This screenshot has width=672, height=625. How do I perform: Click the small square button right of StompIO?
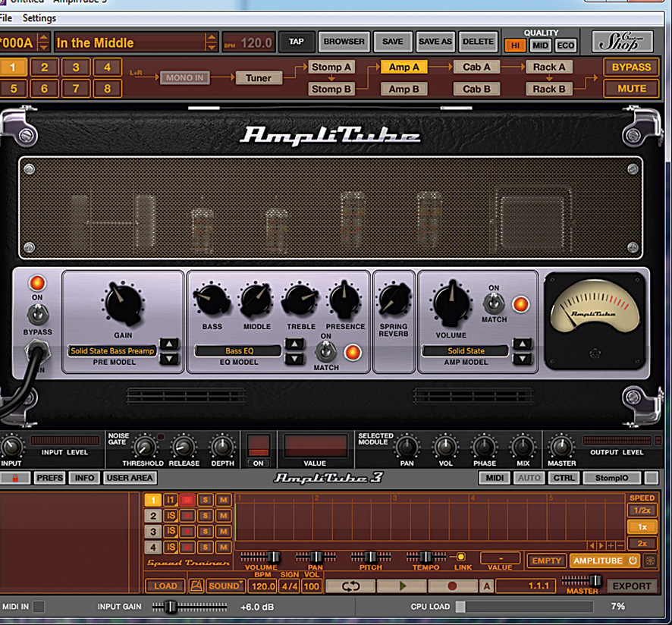[x=652, y=478]
